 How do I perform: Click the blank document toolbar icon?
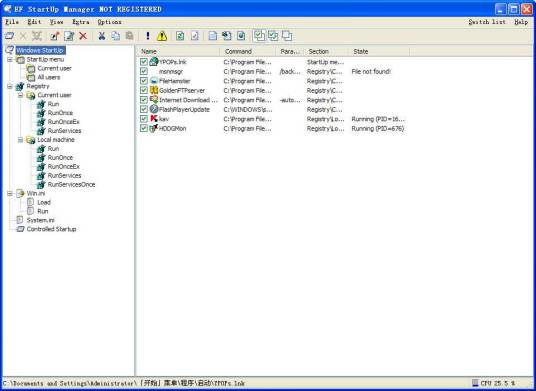(213, 36)
